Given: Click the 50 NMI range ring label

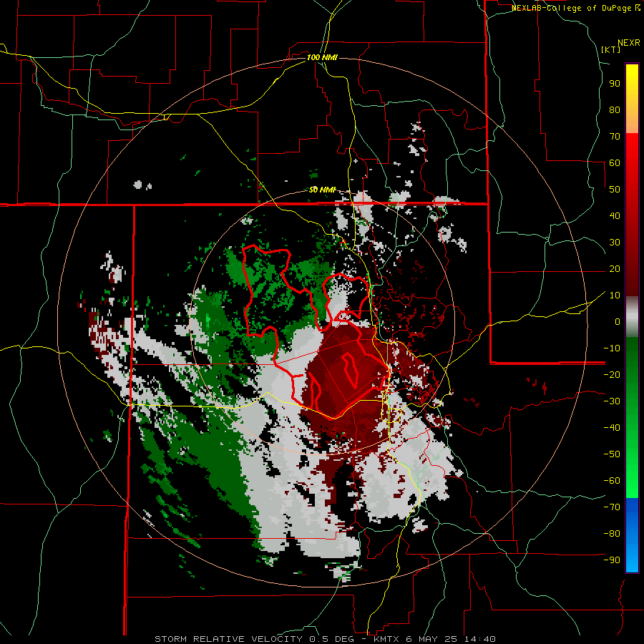Looking at the screenshot, I should [x=322, y=190].
